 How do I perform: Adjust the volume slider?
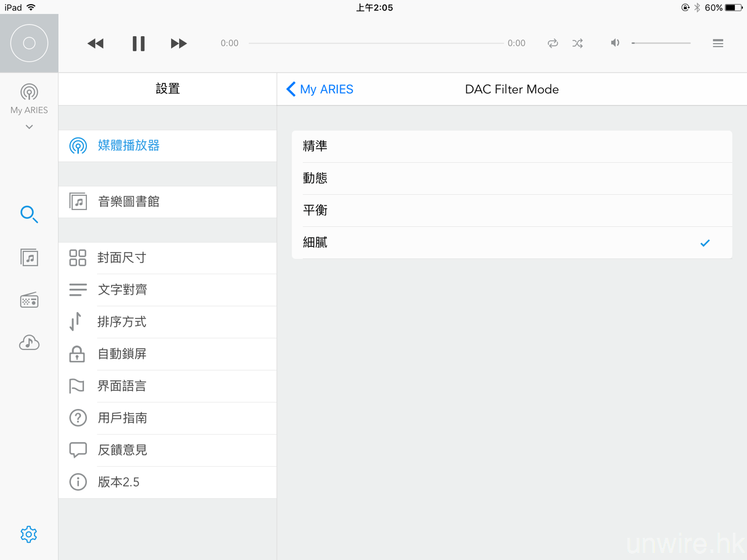pyautogui.click(x=661, y=43)
